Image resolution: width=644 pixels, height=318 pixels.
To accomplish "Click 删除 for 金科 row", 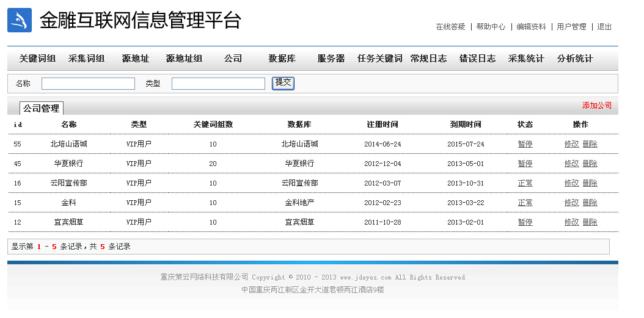I will (x=590, y=202).
